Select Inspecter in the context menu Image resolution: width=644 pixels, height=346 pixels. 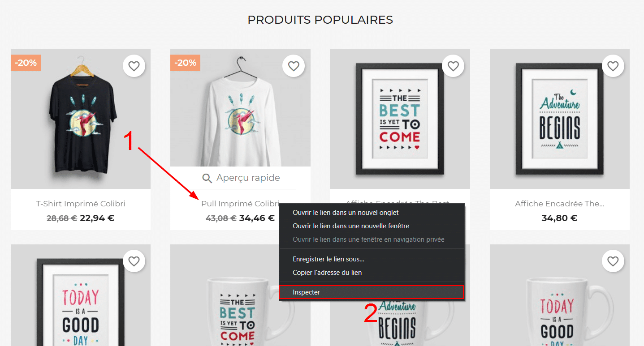[371, 292]
